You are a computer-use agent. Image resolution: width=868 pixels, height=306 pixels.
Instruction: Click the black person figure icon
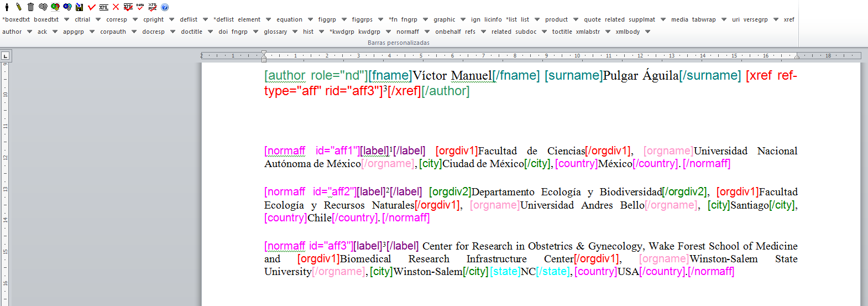(7, 7)
